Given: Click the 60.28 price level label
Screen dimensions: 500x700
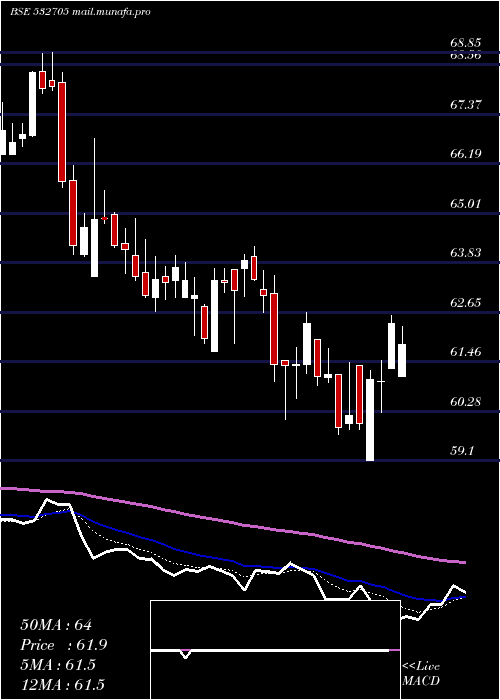Looking at the screenshot, I should coord(466,402).
